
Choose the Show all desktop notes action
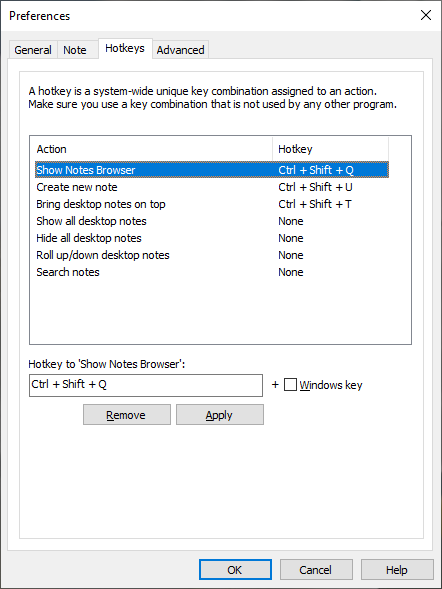point(212,221)
